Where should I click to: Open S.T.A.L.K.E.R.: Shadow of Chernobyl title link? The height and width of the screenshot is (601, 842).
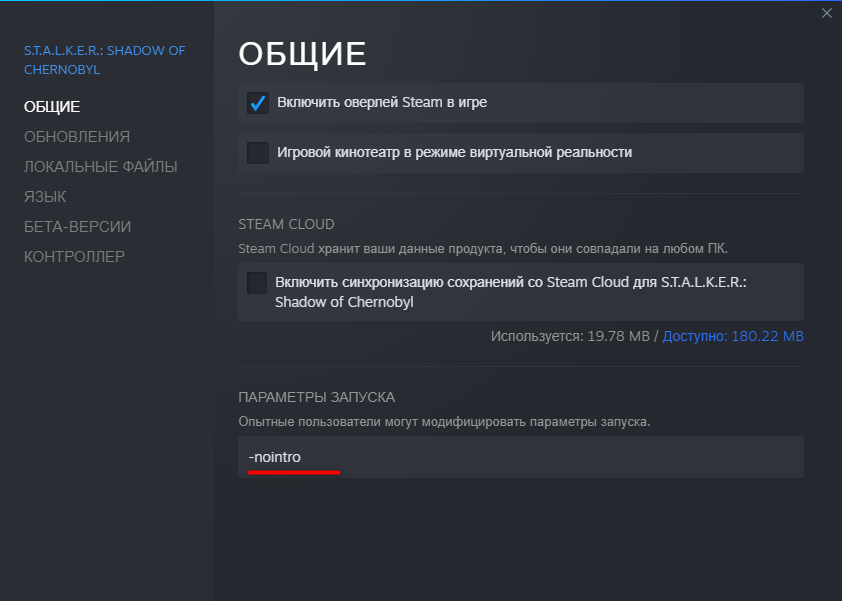104,60
